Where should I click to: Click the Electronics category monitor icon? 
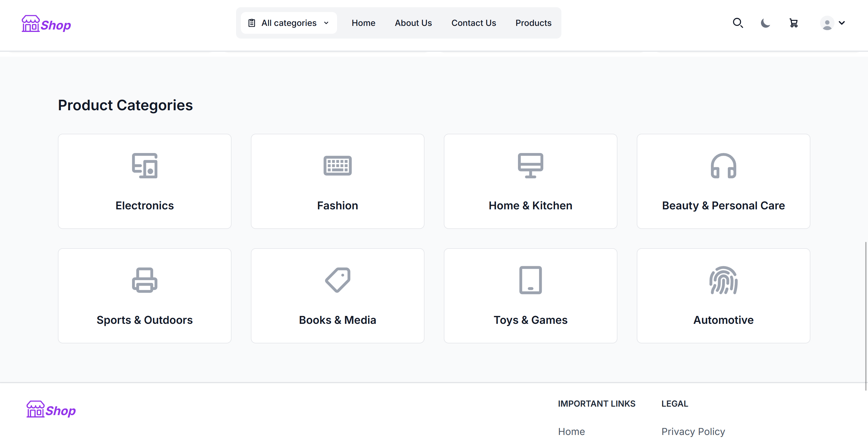[144, 166]
